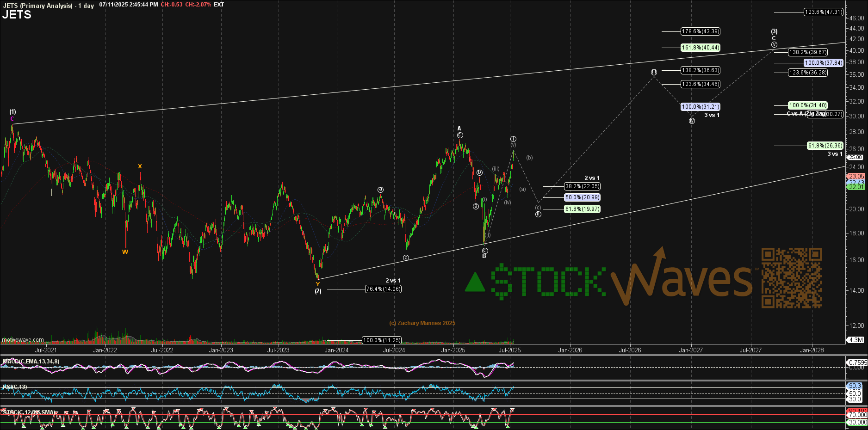
Task: Click the Jan-2022 date on time axis
Action: point(105,350)
